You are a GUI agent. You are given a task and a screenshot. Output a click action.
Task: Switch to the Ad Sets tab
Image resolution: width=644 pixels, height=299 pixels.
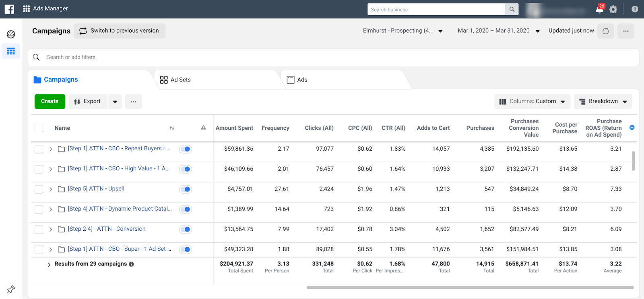(175, 80)
